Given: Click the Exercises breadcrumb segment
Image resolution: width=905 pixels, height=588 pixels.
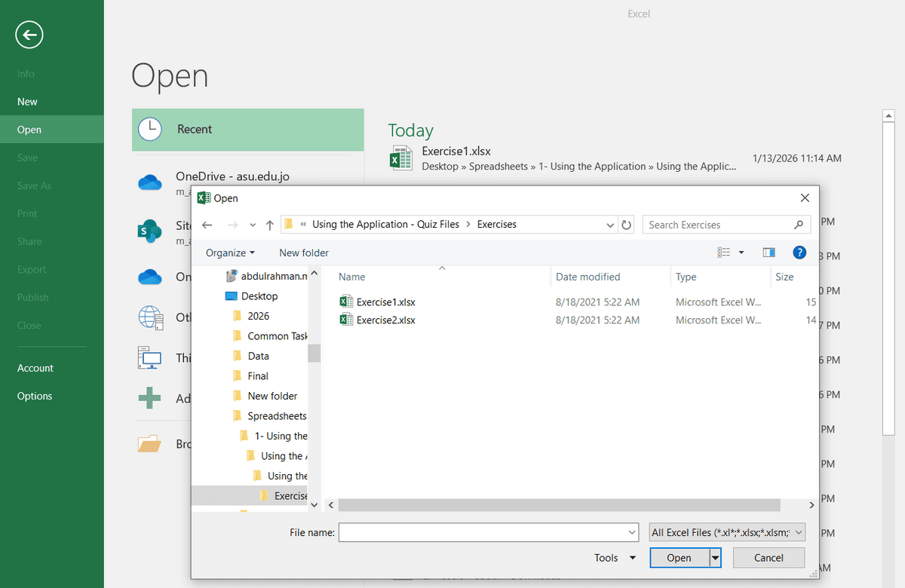Looking at the screenshot, I should [497, 224].
